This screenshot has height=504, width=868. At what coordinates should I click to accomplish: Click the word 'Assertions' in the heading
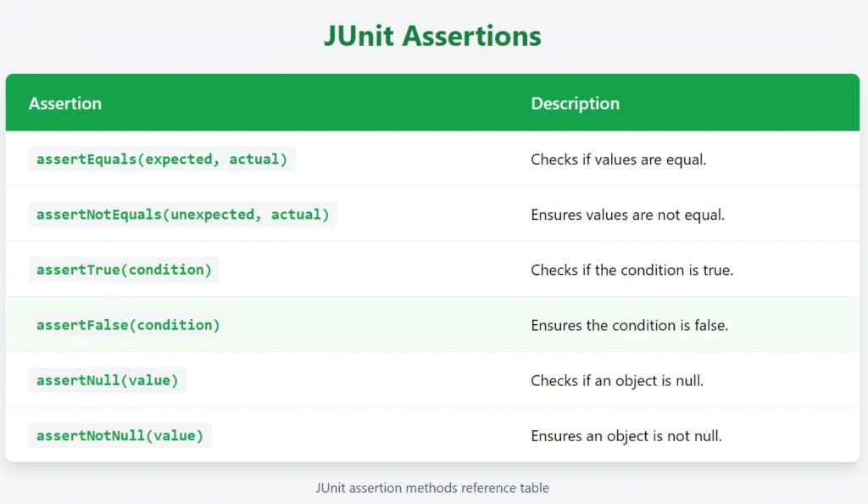coord(471,36)
